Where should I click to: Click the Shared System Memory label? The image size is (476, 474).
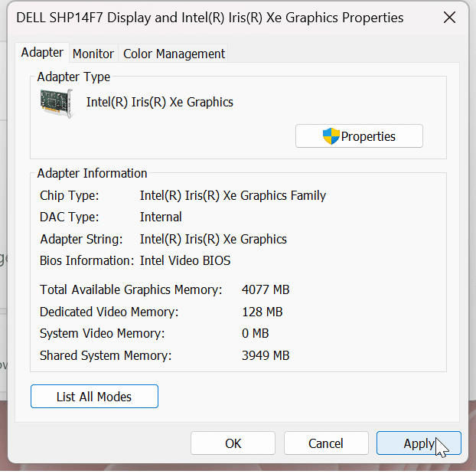(106, 355)
